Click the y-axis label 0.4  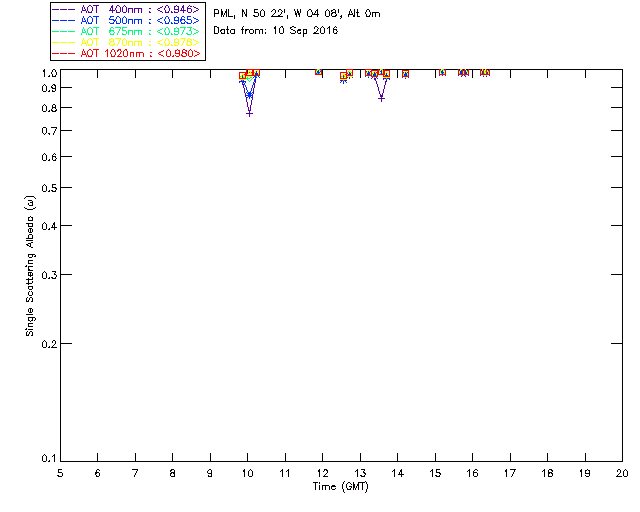click(x=49, y=226)
